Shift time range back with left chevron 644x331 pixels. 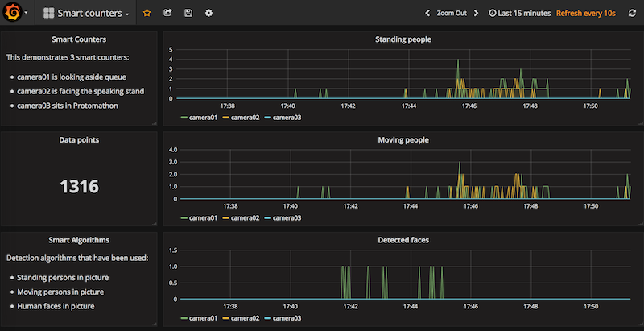[427, 13]
